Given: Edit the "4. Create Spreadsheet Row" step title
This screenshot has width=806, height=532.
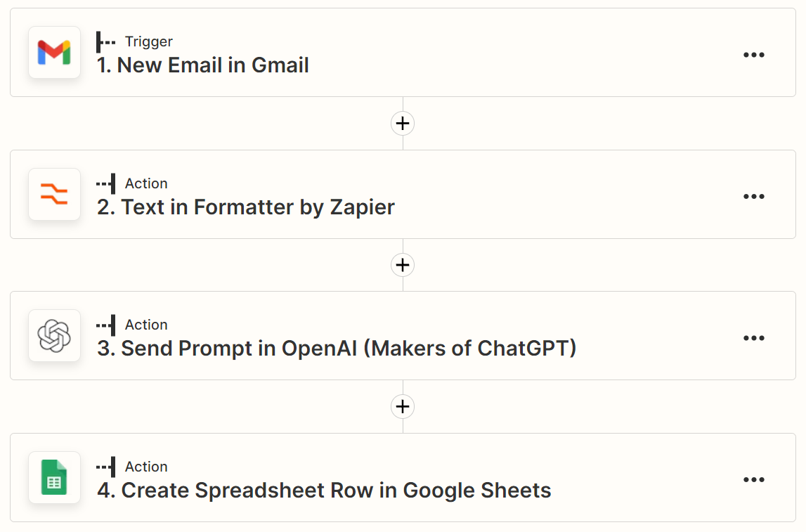Looking at the screenshot, I should pyautogui.click(x=324, y=491).
